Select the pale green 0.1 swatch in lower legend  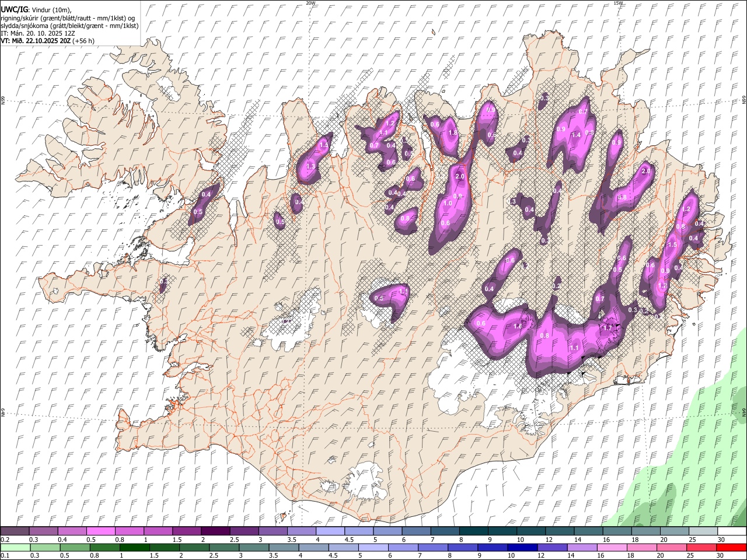(x=15, y=548)
